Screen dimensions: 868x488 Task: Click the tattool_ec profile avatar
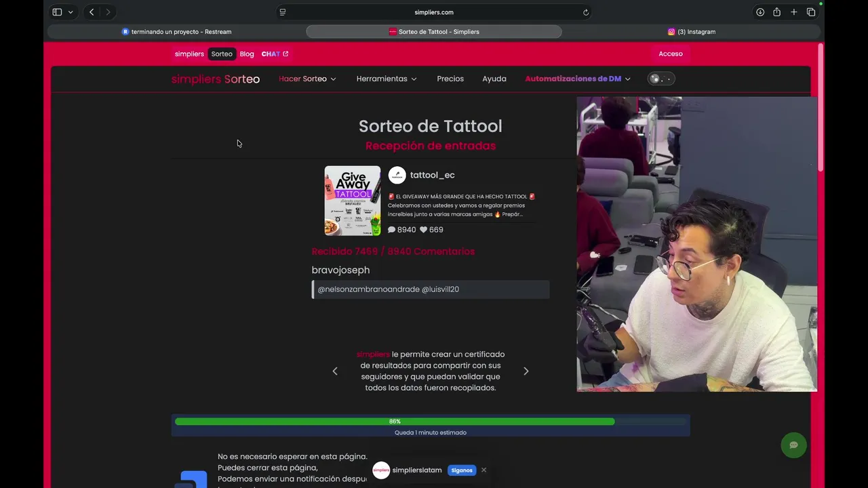tap(397, 175)
